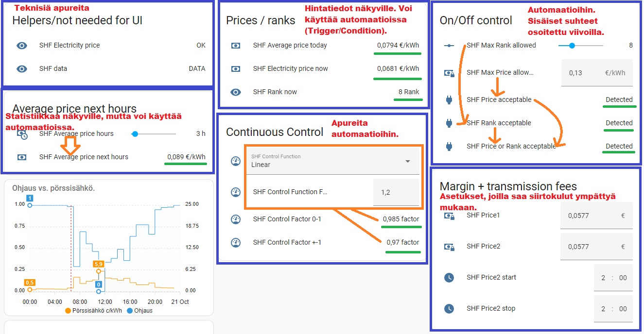Open SHF Rank acceptable Detected state
The height and width of the screenshot is (334, 644).
[619, 123]
